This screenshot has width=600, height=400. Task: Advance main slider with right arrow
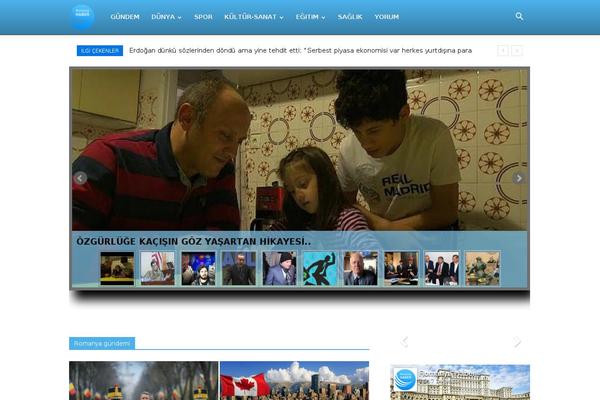[519, 178]
